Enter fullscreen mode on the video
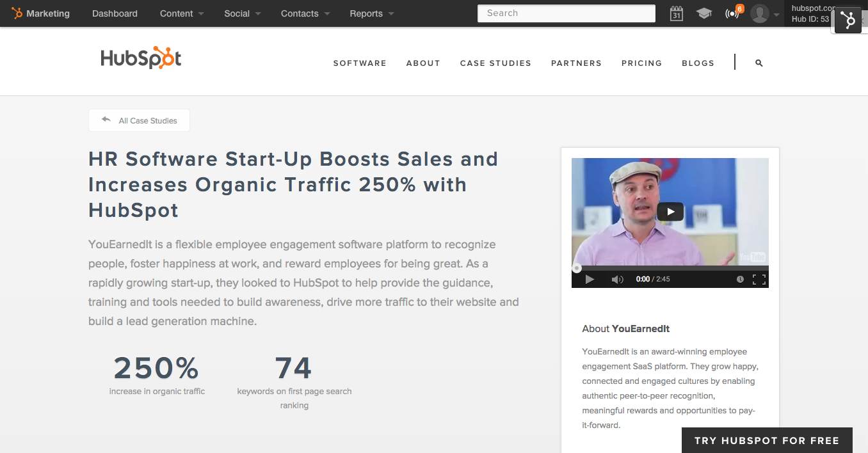Screen dimensions: 868x453 pos(759,279)
